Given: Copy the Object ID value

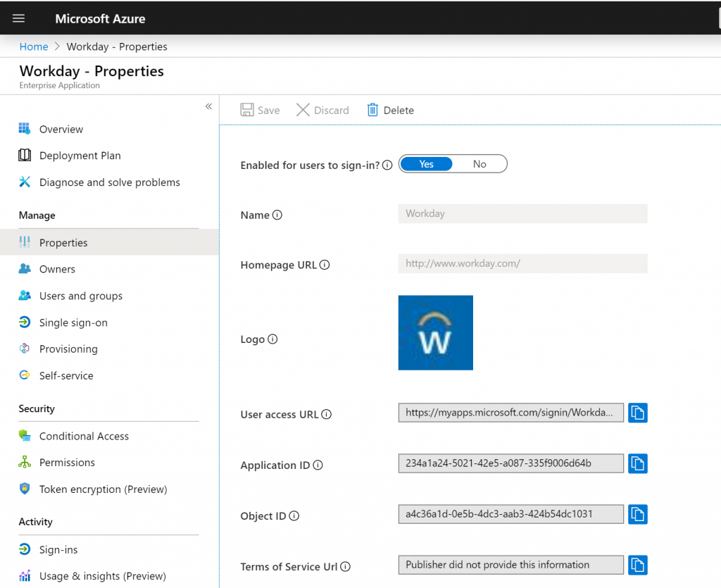Looking at the screenshot, I should click(x=637, y=514).
